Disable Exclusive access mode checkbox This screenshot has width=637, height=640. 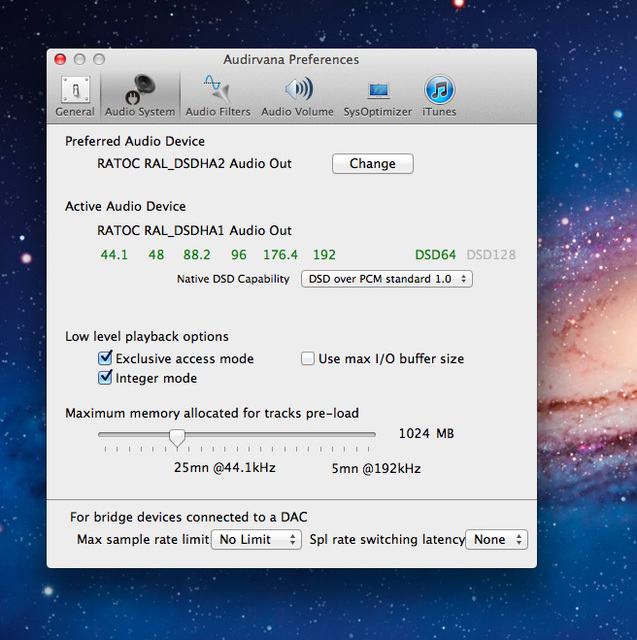point(105,358)
